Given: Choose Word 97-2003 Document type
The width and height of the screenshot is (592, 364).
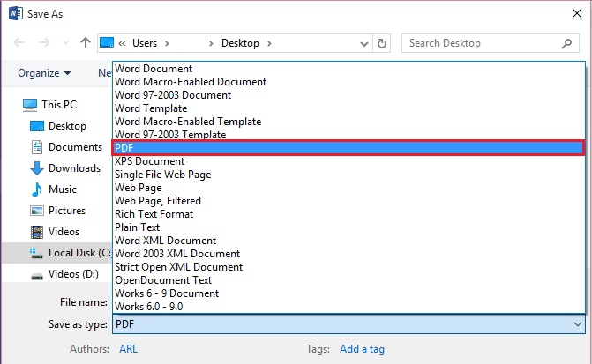Looking at the screenshot, I should (348, 95).
